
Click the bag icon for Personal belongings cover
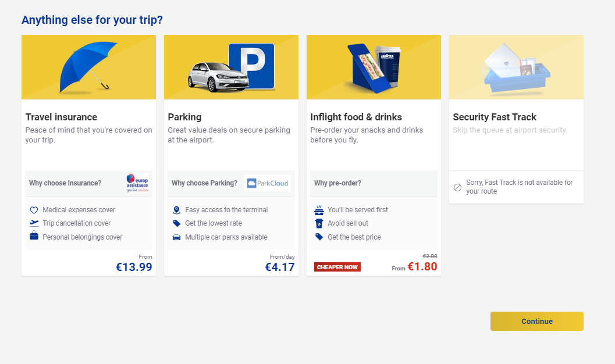(34, 235)
